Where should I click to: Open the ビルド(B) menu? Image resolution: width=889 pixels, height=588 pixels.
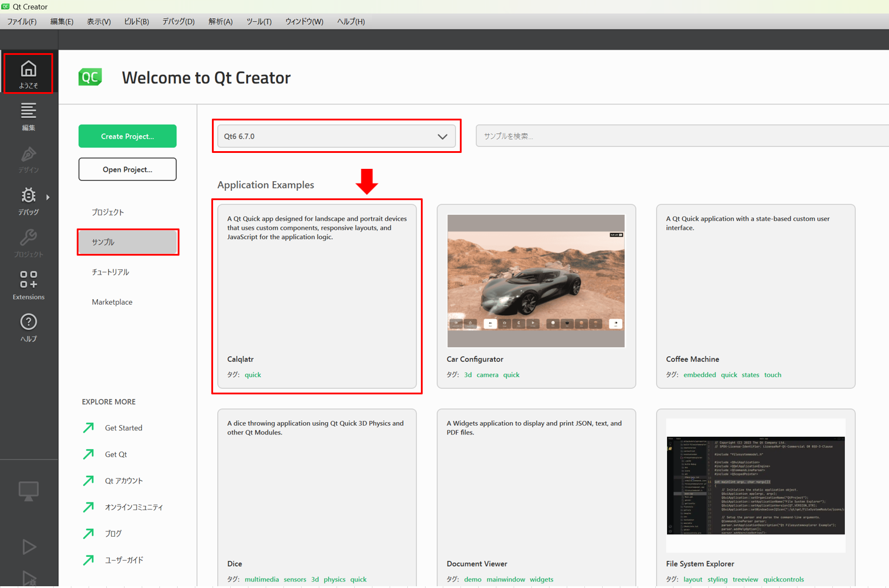coord(136,22)
